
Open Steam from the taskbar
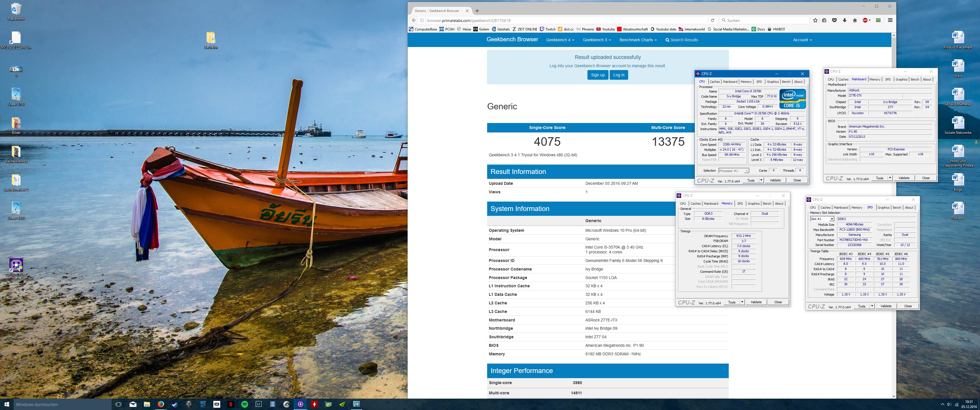point(175,404)
